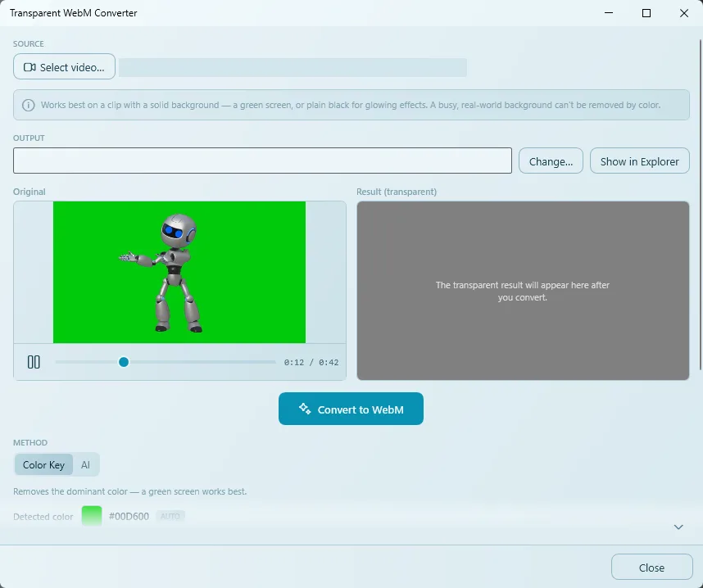Click into the Output path field

coord(262,161)
